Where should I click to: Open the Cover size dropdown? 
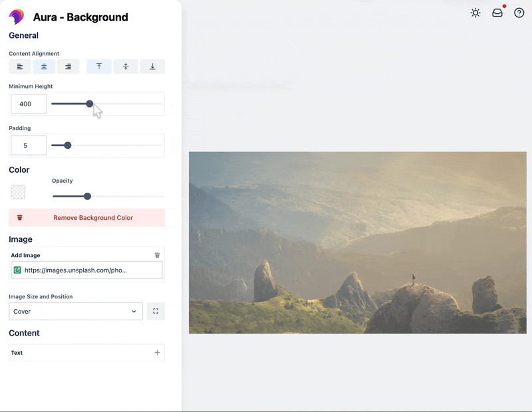click(x=76, y=311)
